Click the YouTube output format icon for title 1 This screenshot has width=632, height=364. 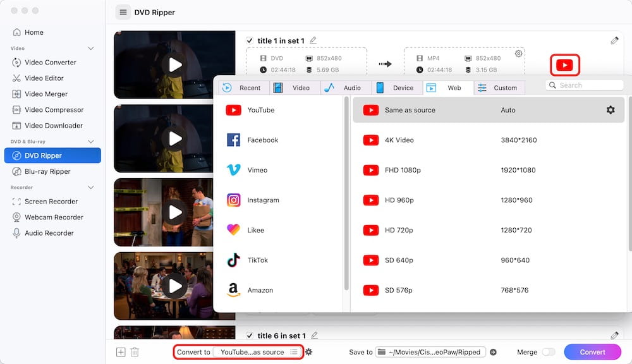click(564, 65)
